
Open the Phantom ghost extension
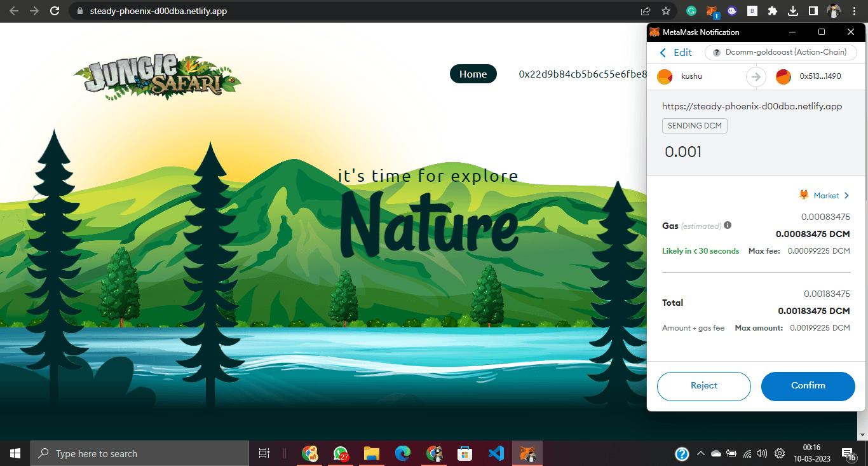733,11
